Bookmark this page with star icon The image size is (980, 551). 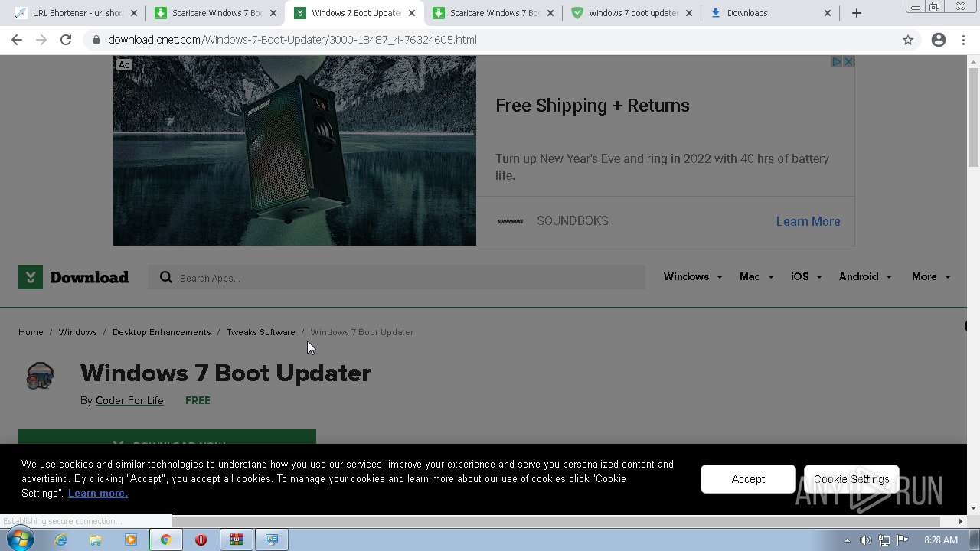[x=908, y=40]
